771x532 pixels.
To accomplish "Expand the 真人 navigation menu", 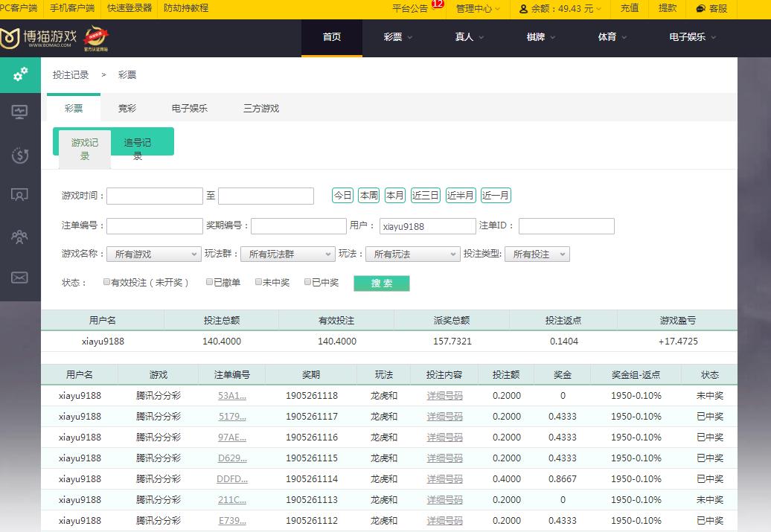I will [x=469, y=37].
